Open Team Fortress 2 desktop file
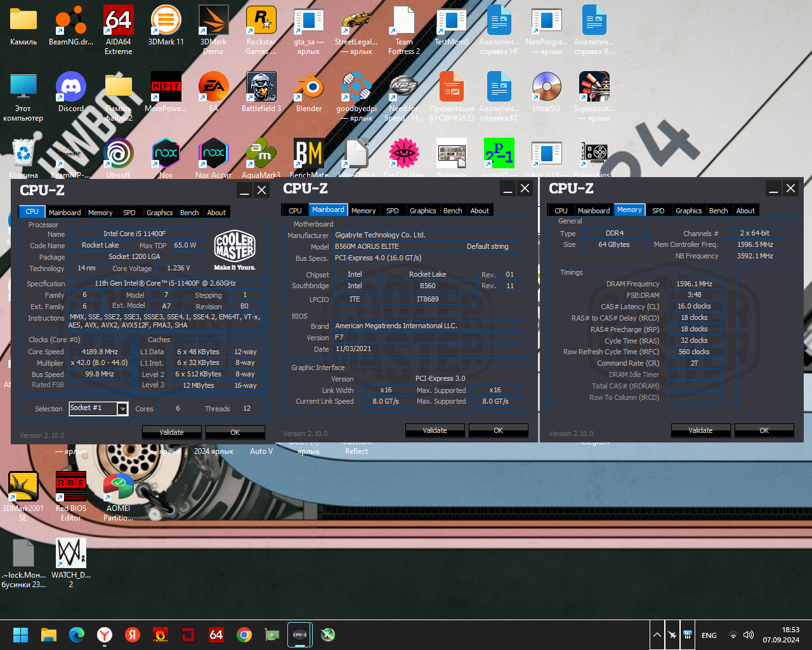 [x=404, y=30]
